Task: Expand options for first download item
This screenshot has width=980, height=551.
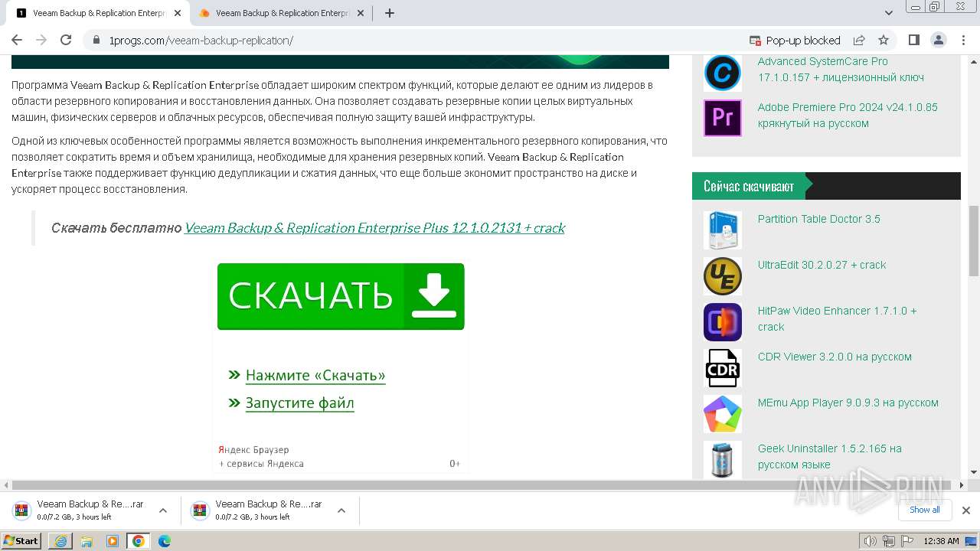Action: [x=163, y=510]
